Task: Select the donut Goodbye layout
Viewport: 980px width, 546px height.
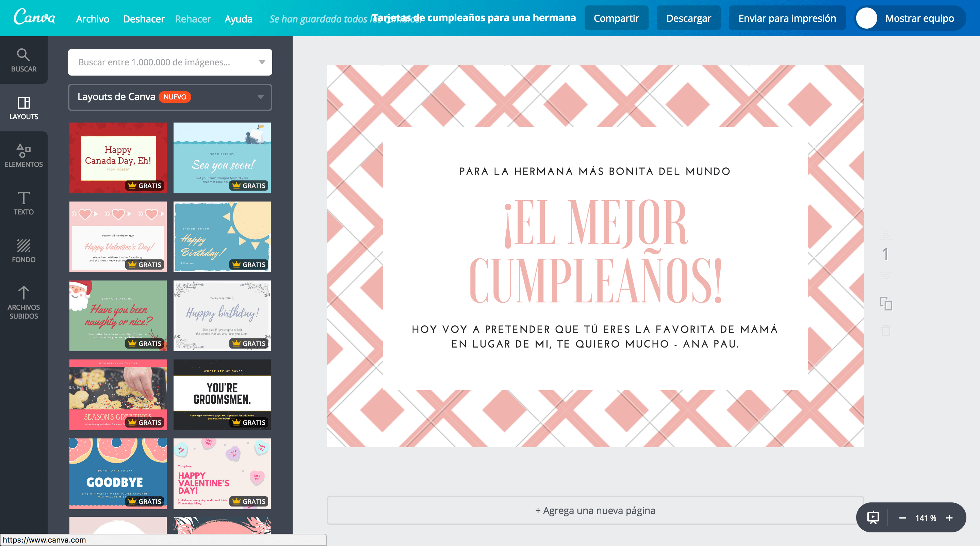Action: click(x=118, y=474)
